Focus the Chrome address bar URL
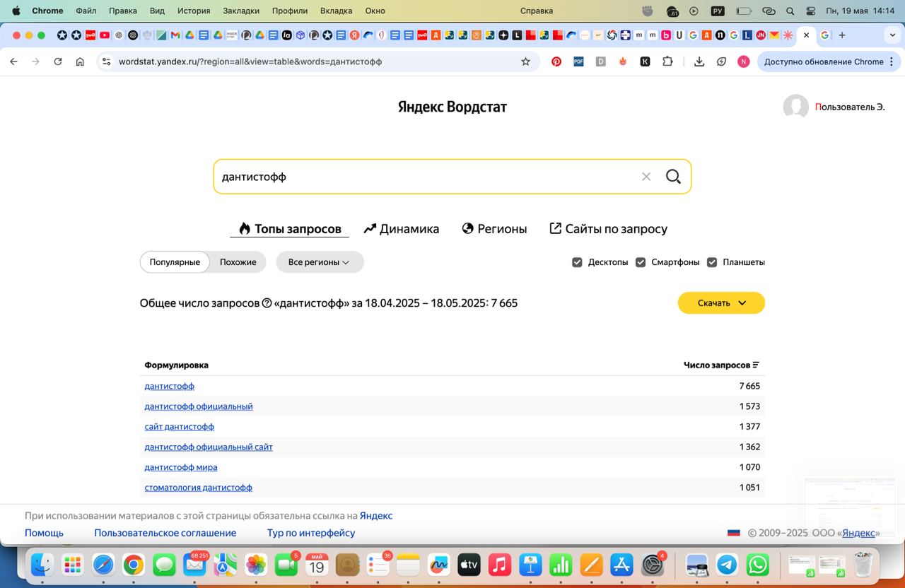Image resolution: width=905 pixels, height=588 pixels. pyautogui.click(x=250, y=61)
